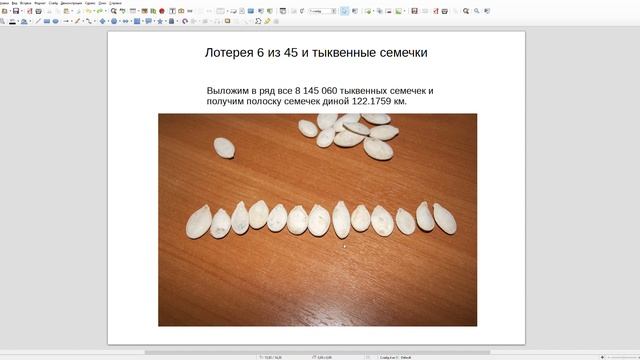The width and height of the screenshot is (640, 360).
Task: Select the Connector tool
Action: (89, 21)
